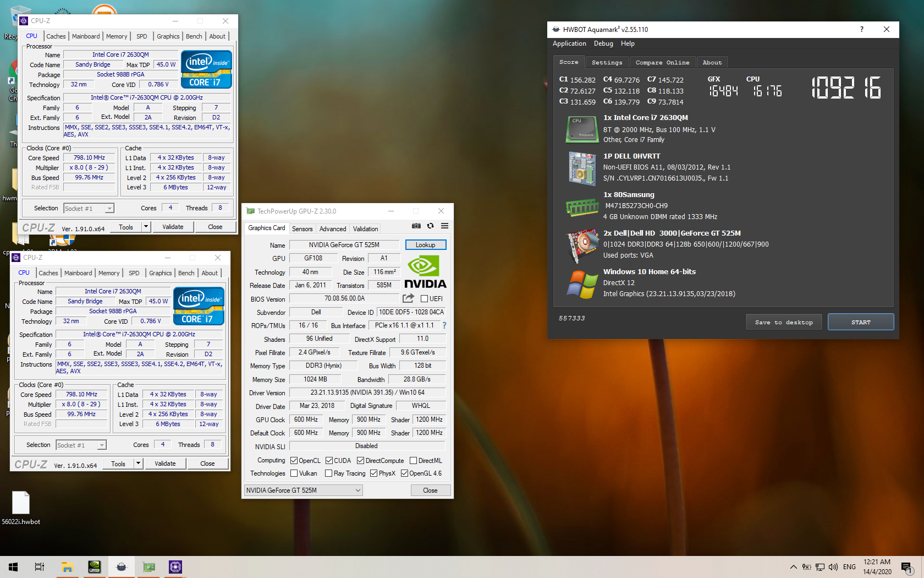Click the CPU chip icon in Aquamark

pos(582,129)
